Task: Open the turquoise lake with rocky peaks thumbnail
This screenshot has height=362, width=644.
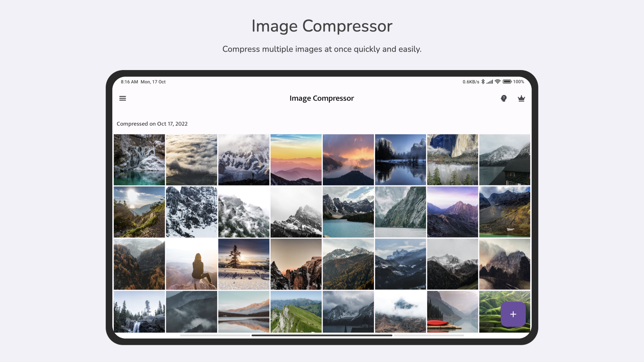Action: (x=348, y=212)
